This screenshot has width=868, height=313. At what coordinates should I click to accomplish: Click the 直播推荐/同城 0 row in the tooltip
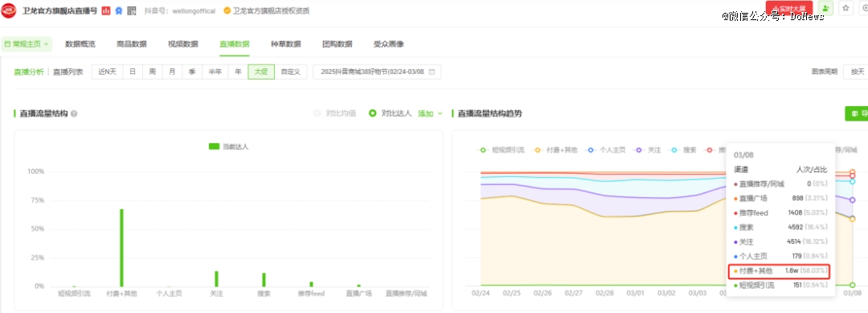(780, 183)
